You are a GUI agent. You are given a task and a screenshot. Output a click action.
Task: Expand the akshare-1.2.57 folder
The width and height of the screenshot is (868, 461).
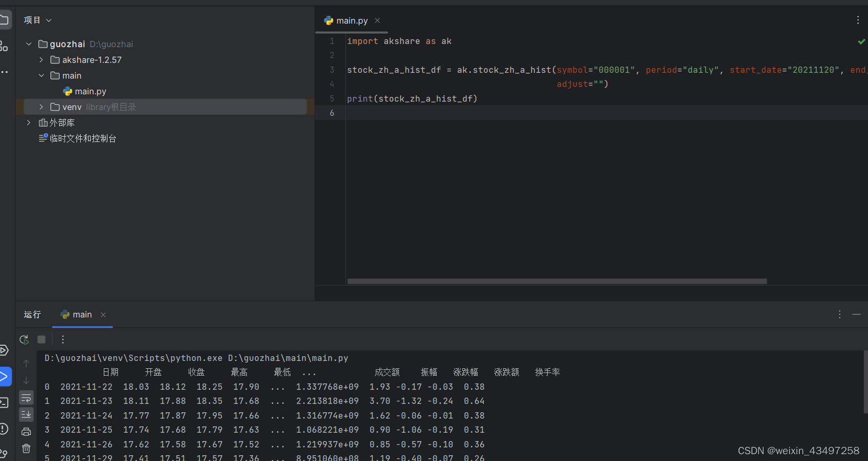(x=41, y=60)
